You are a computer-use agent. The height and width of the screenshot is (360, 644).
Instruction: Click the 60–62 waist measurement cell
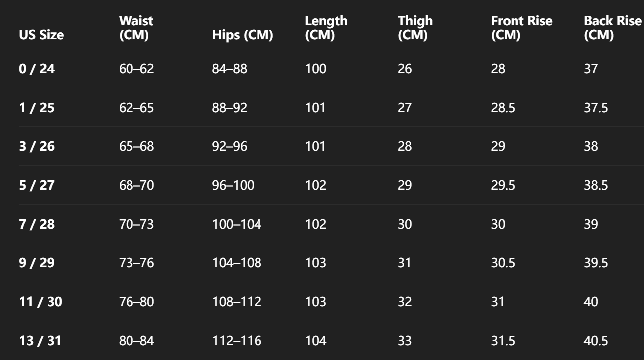point(137,69)
